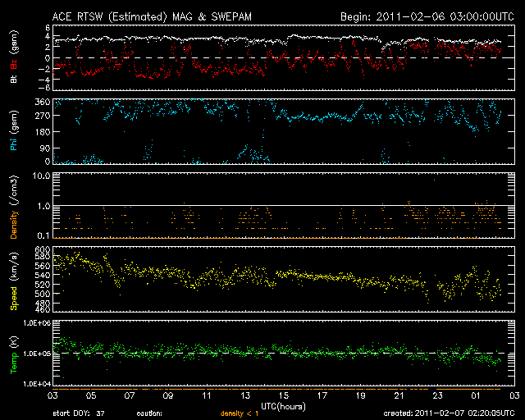Click the UTC(hours) x-axis title
Screen dimensions: 525x420
[284, 404]
